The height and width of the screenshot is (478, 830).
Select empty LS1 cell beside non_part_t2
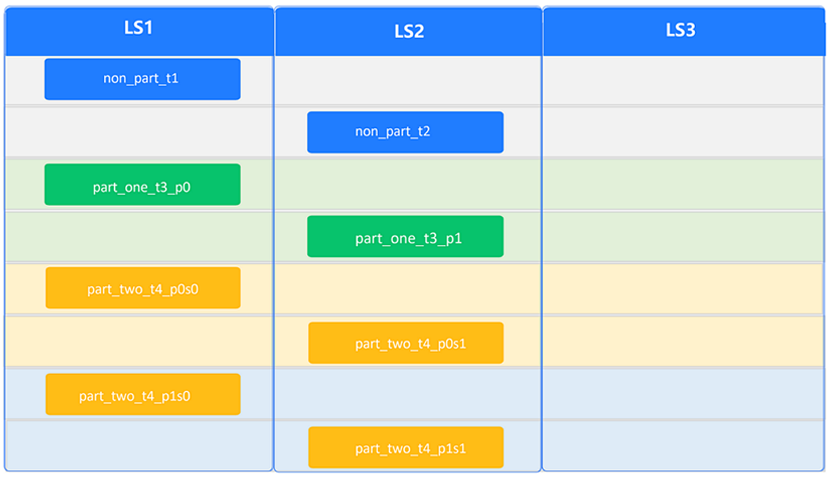point(139,132)
